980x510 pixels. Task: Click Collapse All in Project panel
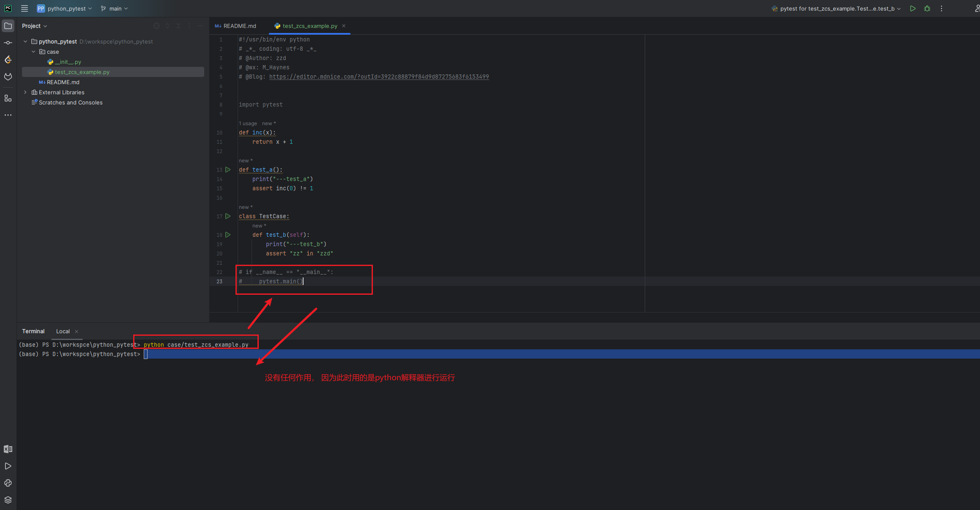pos(178,26)
